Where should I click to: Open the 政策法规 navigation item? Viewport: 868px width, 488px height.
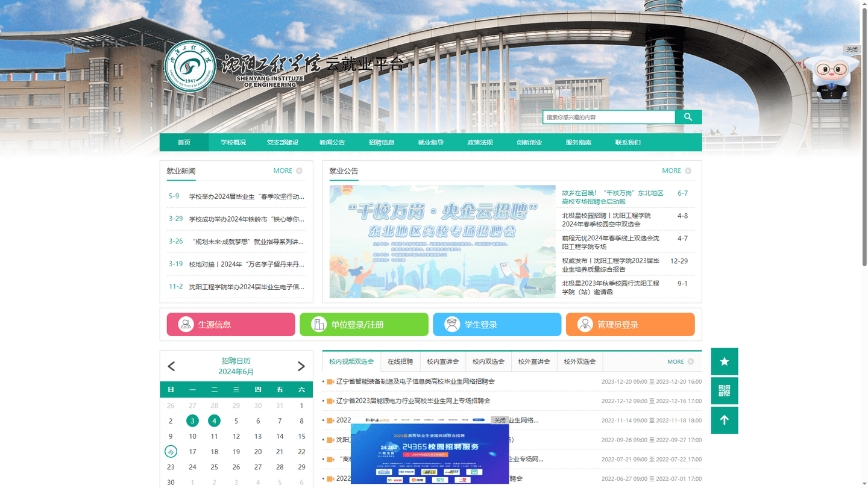pos(480,142)
